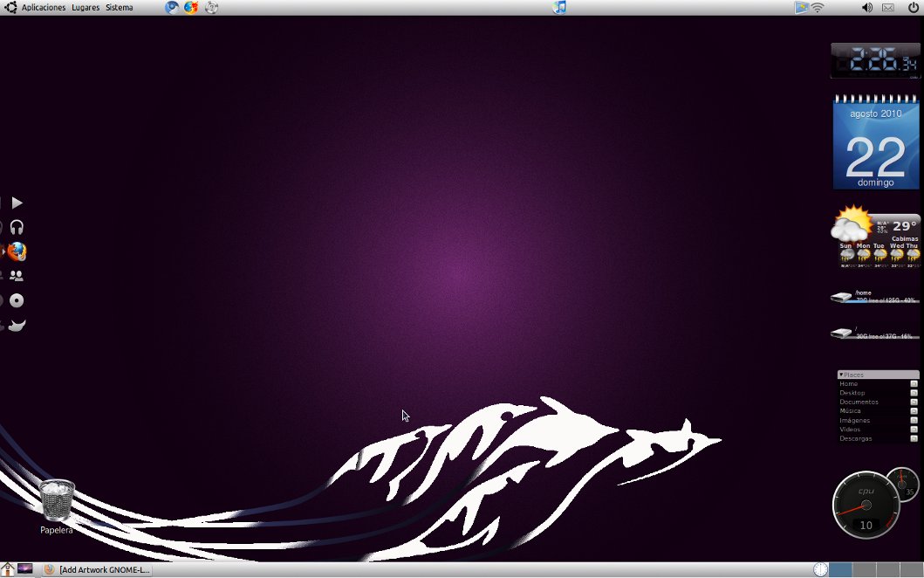Image resolution: width=924 pixels, height=578 pixels.
Task: Click the desktop thumbnail icon in bottom panel
Action: [x=24, y=569]
